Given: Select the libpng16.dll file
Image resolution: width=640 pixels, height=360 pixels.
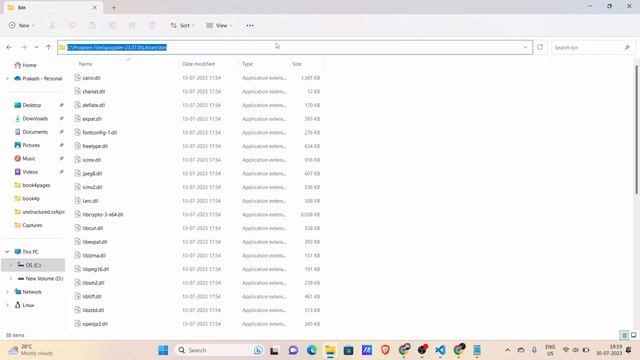Looking at the screenshot, I should pyautogui.click(x=95, y=269).
